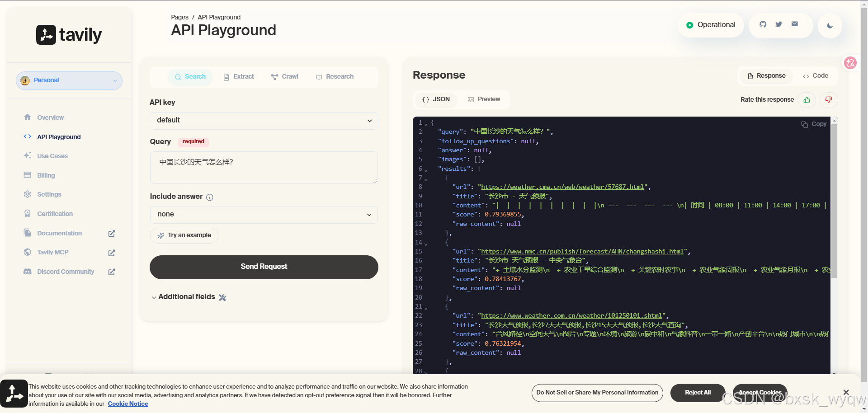
Task: Open the Personal workspace dropdown
Action: click(69, 80)
